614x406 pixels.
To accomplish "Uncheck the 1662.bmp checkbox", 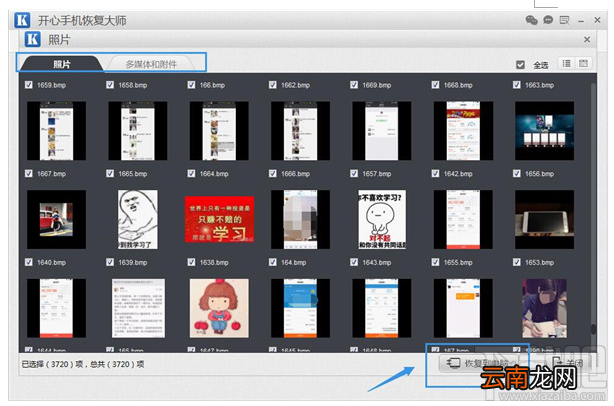I will (273, 85).
